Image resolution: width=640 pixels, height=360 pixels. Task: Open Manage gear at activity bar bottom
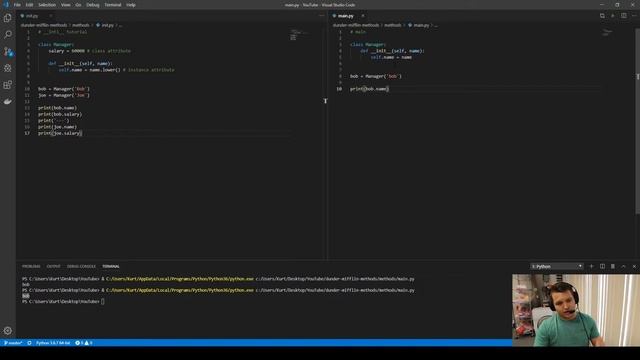pyautogui.click(x=7, y=331)
